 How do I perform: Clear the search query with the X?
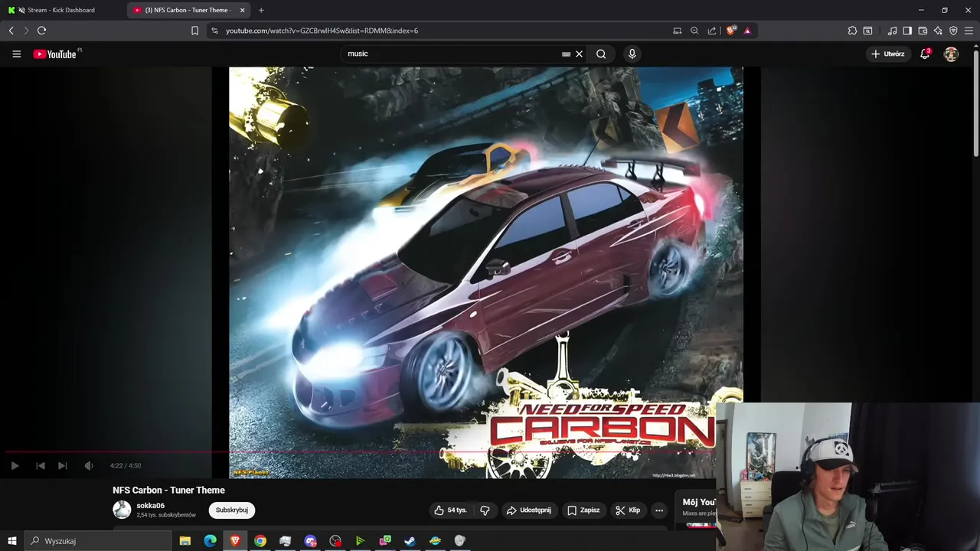pyautogui.click(x=580, y=54)
